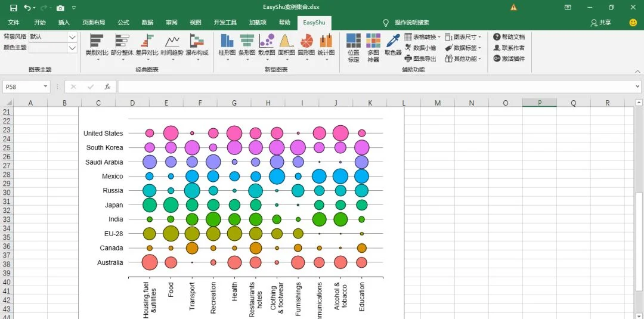Switch to the 插入 Insert tab

(64, 23)
